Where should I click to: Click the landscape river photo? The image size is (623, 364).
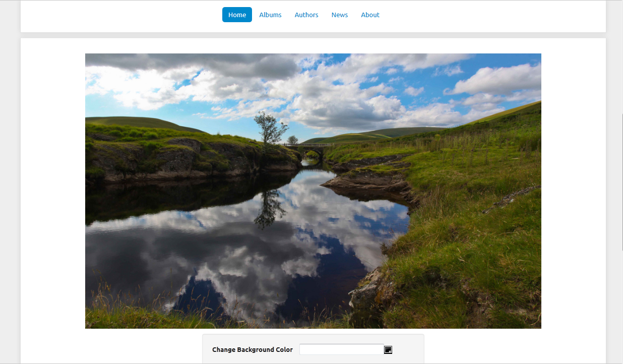pos(313,191)
